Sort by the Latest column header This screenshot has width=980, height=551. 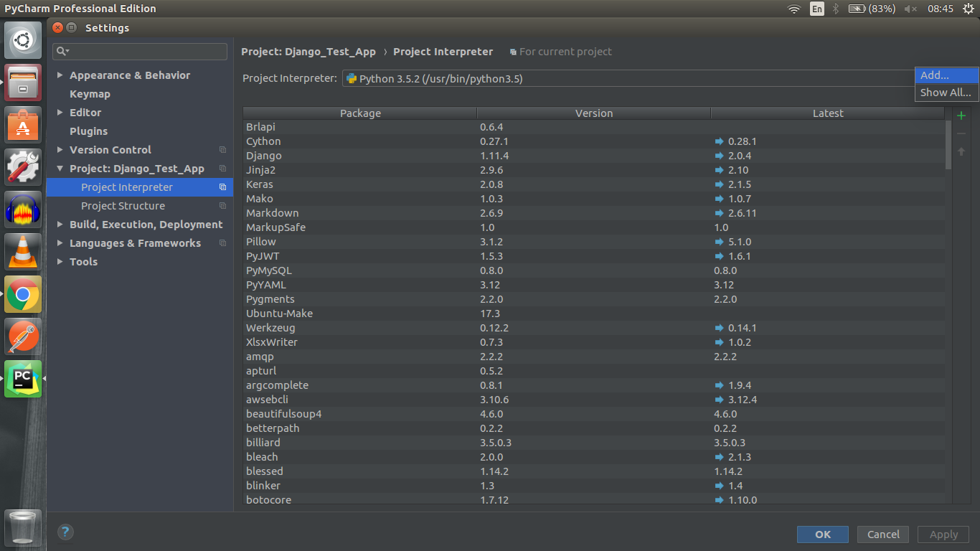(x=828, y=113)
